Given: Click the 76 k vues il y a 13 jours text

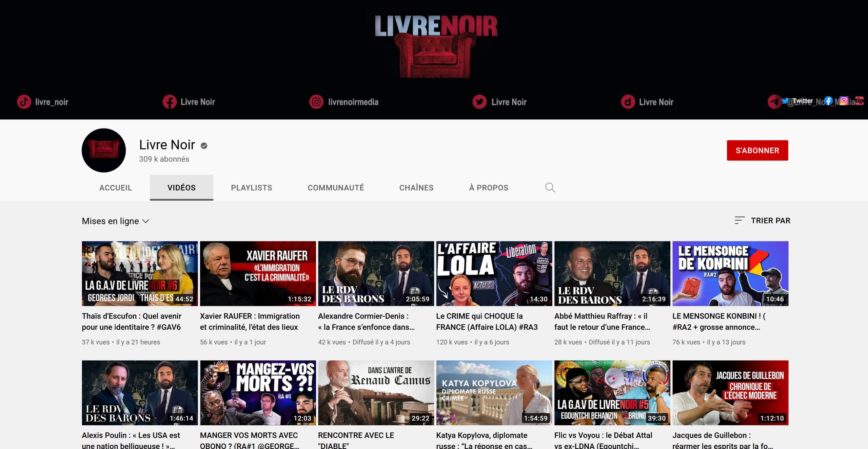Looking at the screenshot, I should coord(709,342).
